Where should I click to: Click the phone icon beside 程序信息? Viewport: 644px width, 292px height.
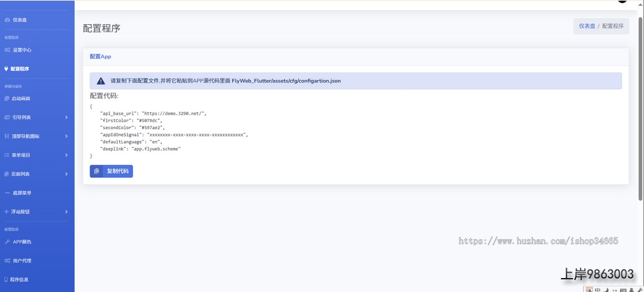click(6, 279)
